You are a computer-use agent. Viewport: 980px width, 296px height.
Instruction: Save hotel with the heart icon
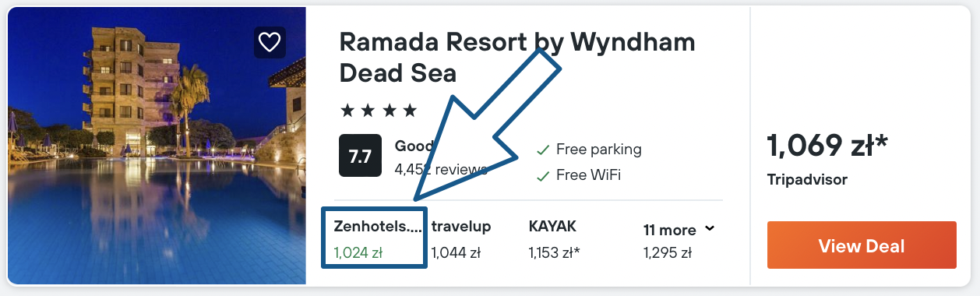click(x=270, y=42)
